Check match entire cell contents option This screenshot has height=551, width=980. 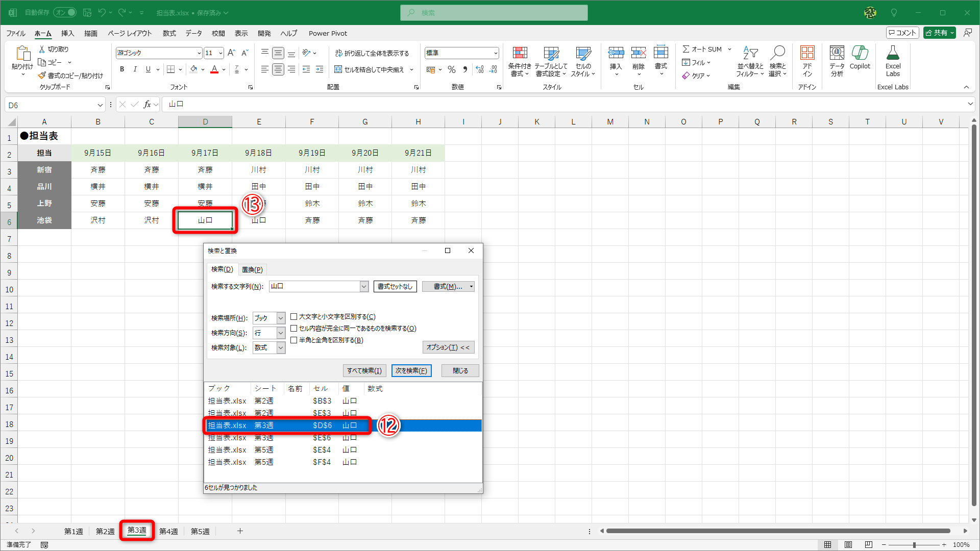pyautogui.click(x=294, y=329)
